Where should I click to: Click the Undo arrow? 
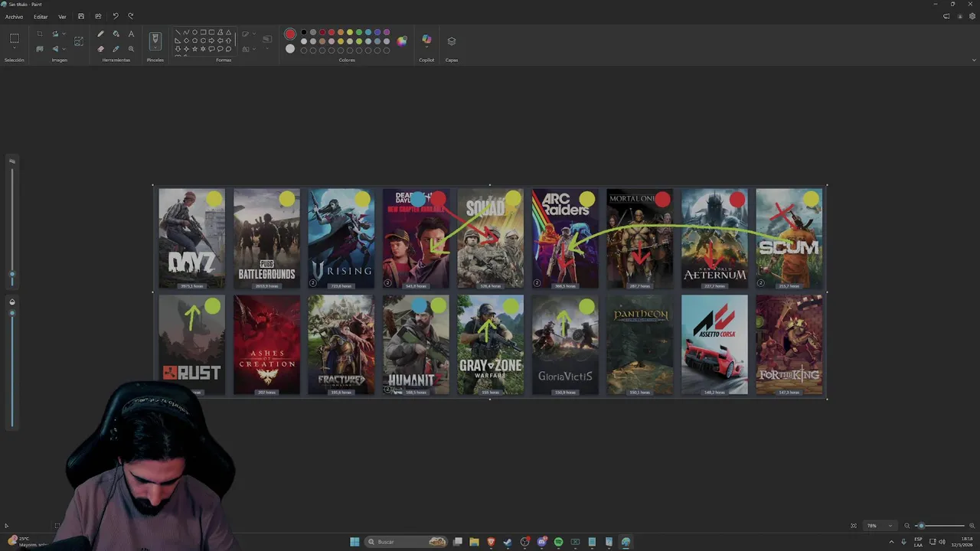(116, 16)
